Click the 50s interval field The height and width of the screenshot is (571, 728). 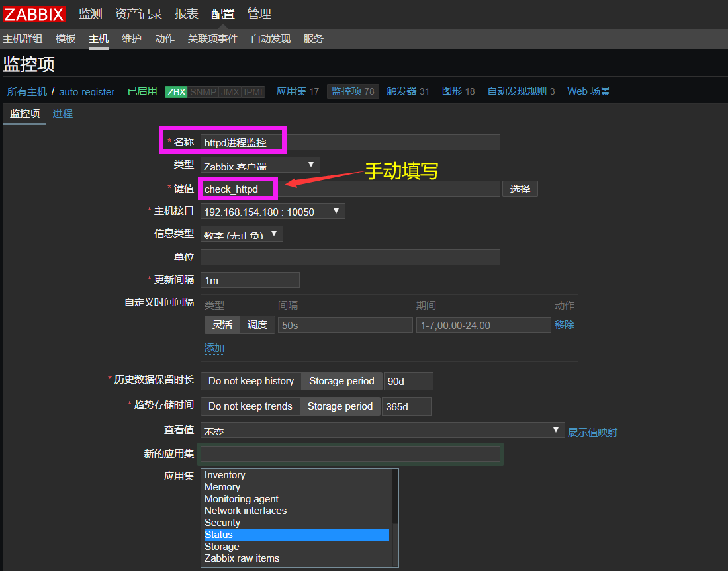click(345, 325)
